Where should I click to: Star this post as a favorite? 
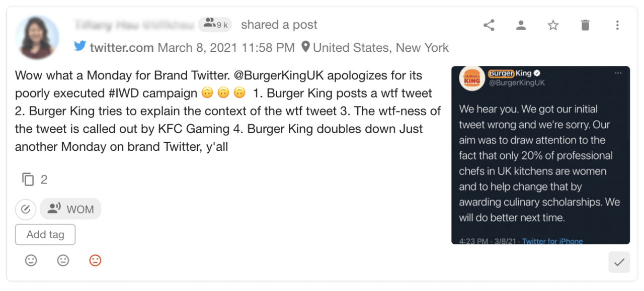point(553,25)
